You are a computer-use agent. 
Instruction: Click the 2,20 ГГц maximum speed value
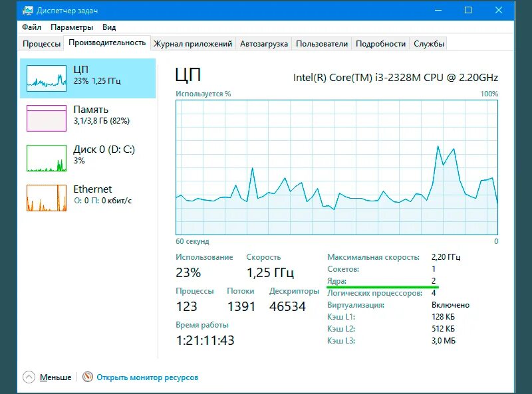coord(446,257)
